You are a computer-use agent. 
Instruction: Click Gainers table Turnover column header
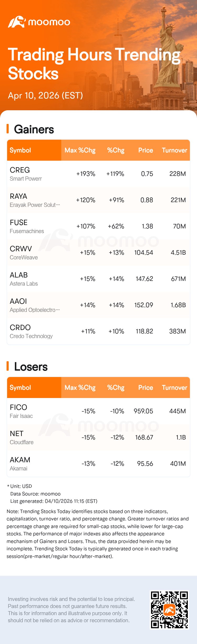pos(174,150)
